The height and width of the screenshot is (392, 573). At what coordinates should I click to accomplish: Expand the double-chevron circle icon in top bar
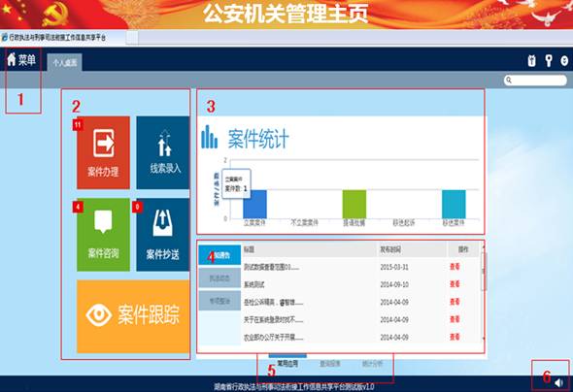564,60
